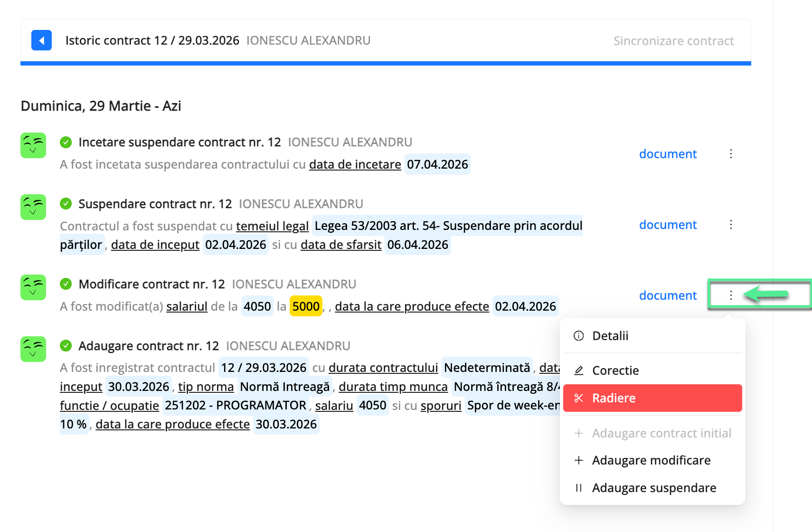Click Sincronizare contract at top right

click(x=674, y=40)
